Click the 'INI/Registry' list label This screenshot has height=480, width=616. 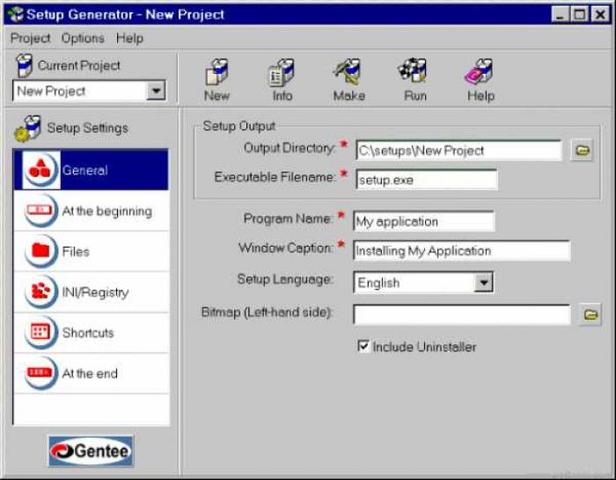(95, 292)
